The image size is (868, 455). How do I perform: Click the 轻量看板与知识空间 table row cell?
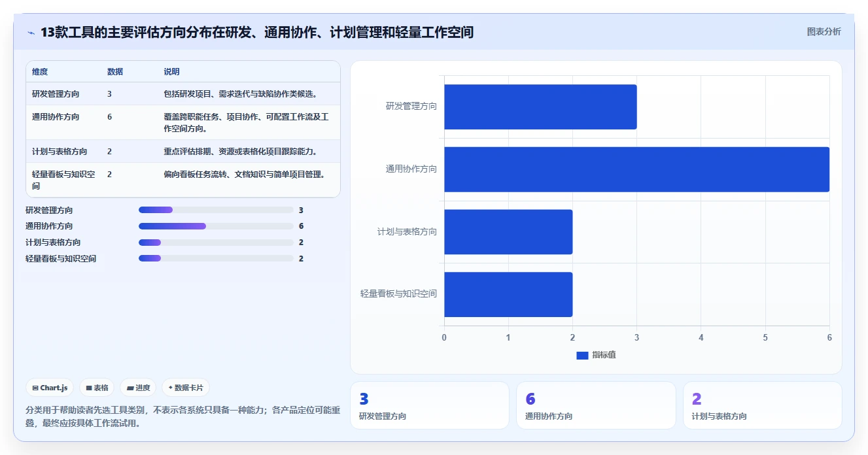pyautogui.click(x=63, y=180)
